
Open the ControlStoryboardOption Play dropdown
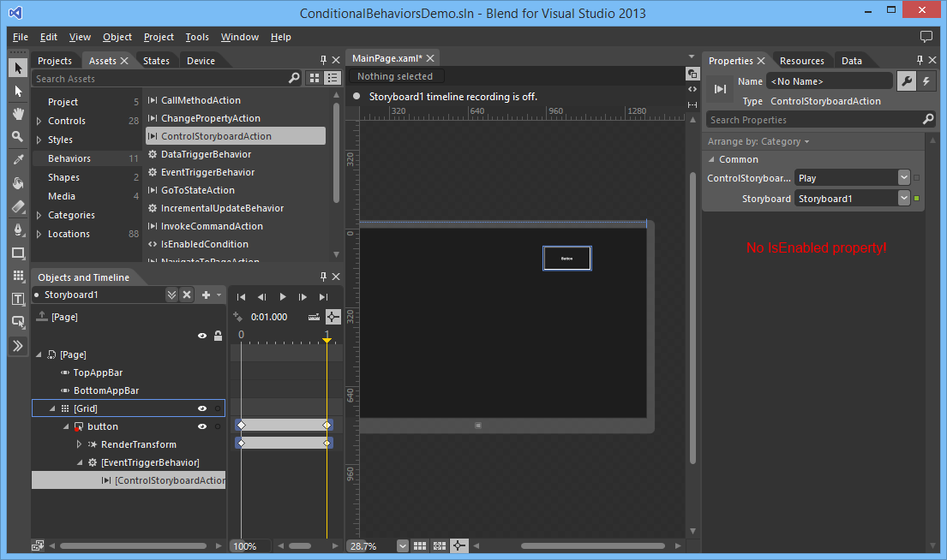[903, 177]
